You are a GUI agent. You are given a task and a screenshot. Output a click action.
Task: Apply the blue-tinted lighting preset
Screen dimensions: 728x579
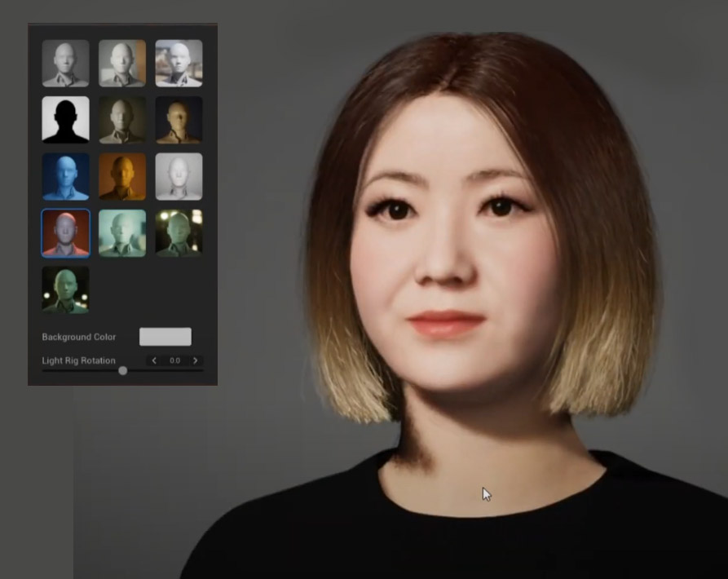(x=65, y=176)
